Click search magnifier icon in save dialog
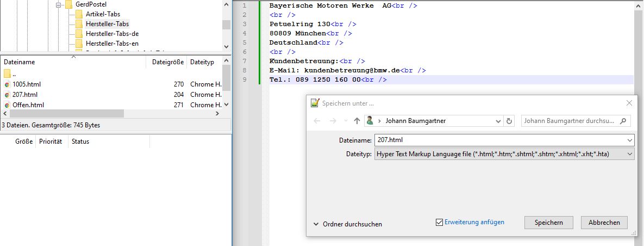644x246 pixels. (x=623, y=121)
